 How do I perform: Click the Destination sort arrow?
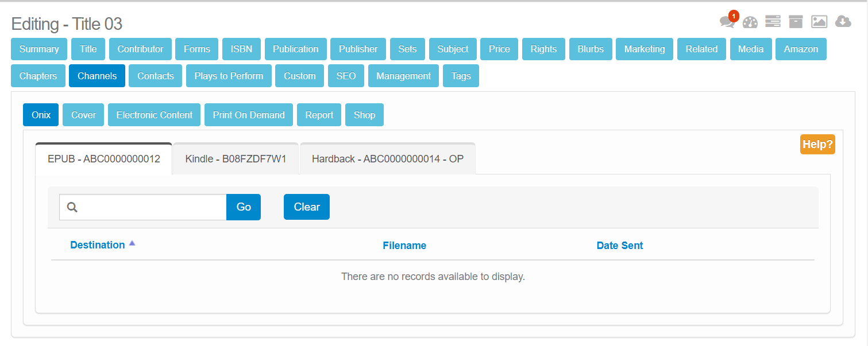132,243
